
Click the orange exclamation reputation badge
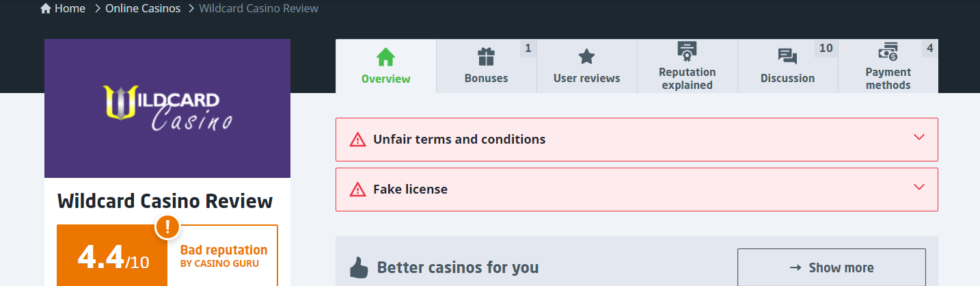click(x=167, y=226)
